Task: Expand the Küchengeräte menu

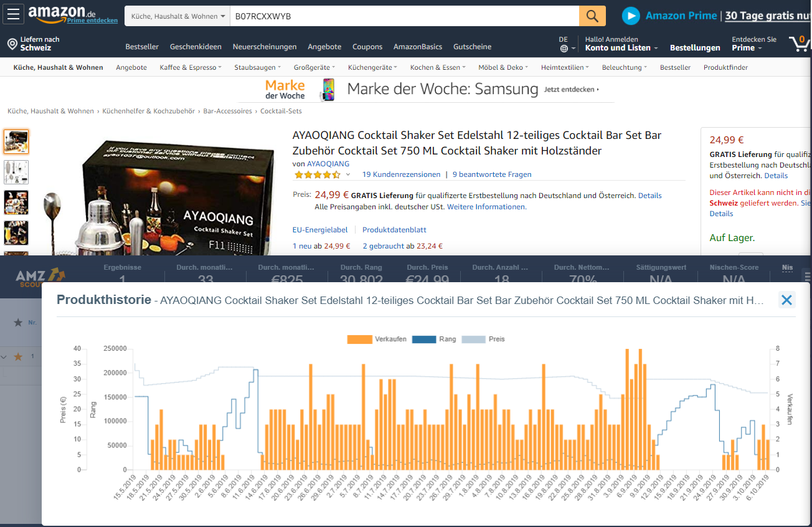Action: pyautogui.click(x=372, y=67)
